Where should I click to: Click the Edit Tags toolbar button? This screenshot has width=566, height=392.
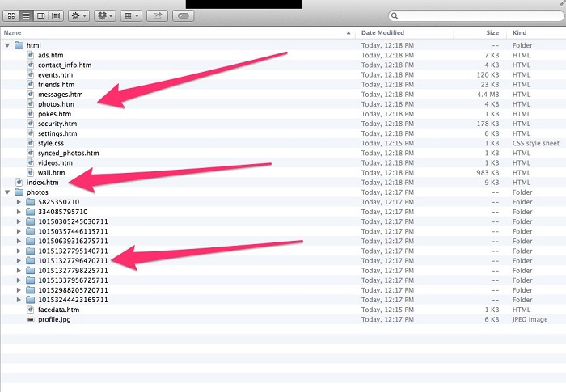[x=184, y=16]
